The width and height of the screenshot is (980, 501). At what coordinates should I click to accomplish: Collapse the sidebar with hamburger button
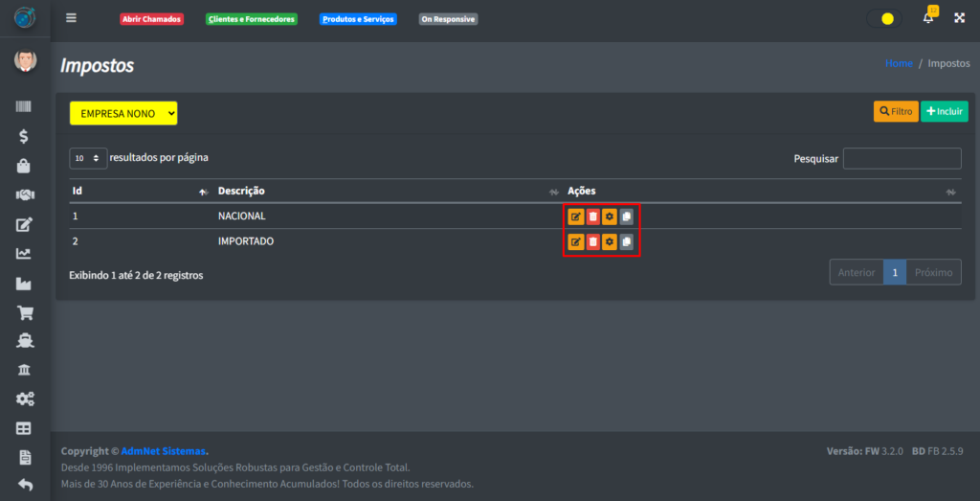point(71,18)
